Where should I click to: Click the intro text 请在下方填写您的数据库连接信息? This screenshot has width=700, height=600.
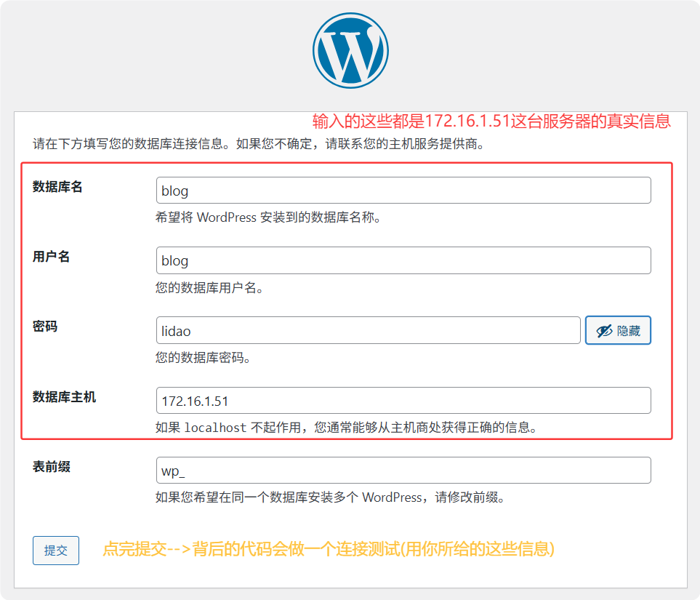259,144
